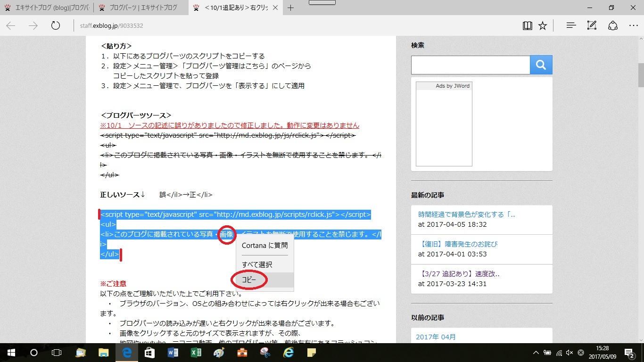Open Edge More actions ellipsis menu
Screen dimensions: 644x362
tap(633, 25)
